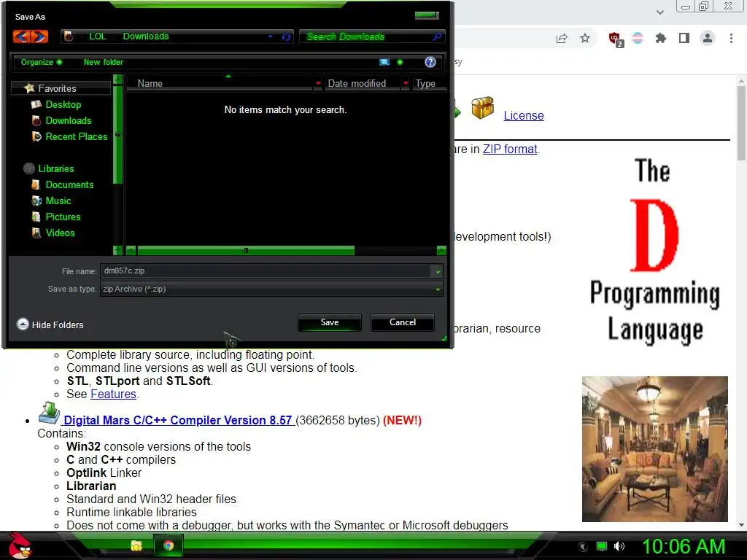The height and width of the screenshot is (560, 747).
Task: Open the Organize dropdown menu
Action: [41, 62]
